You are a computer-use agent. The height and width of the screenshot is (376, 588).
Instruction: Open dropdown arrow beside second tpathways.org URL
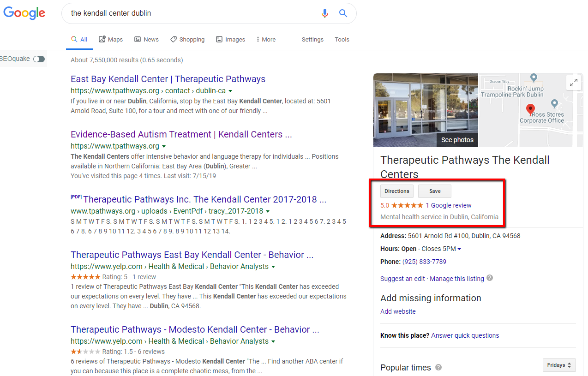click(164, 146)
